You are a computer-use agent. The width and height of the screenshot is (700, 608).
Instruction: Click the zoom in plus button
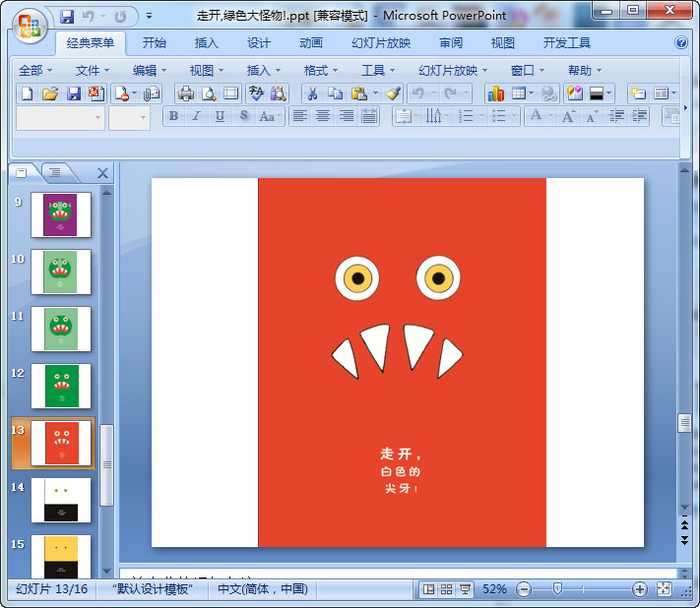tap(640, 589)
